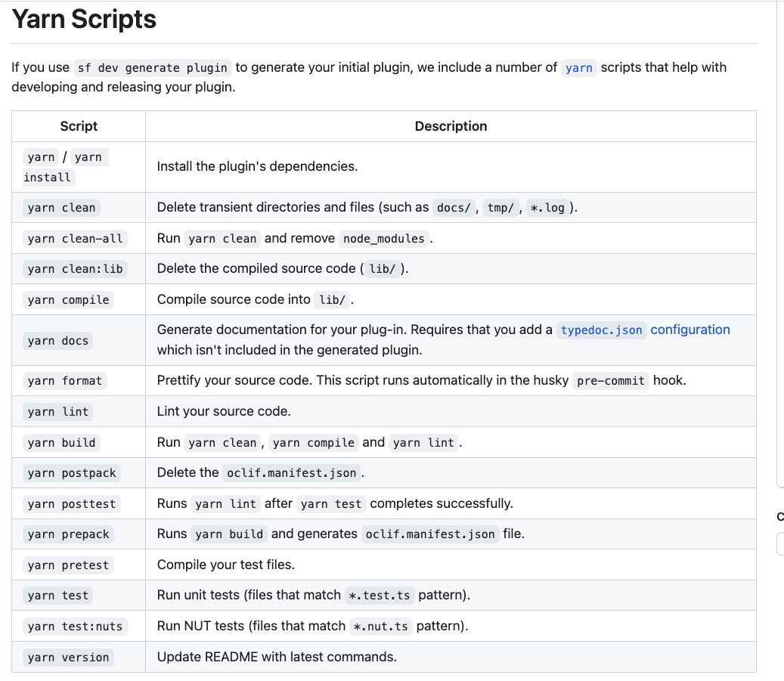Screen dimensions: 784x681
Task: Click the "Description" column header
Action: tap(451, 126)
